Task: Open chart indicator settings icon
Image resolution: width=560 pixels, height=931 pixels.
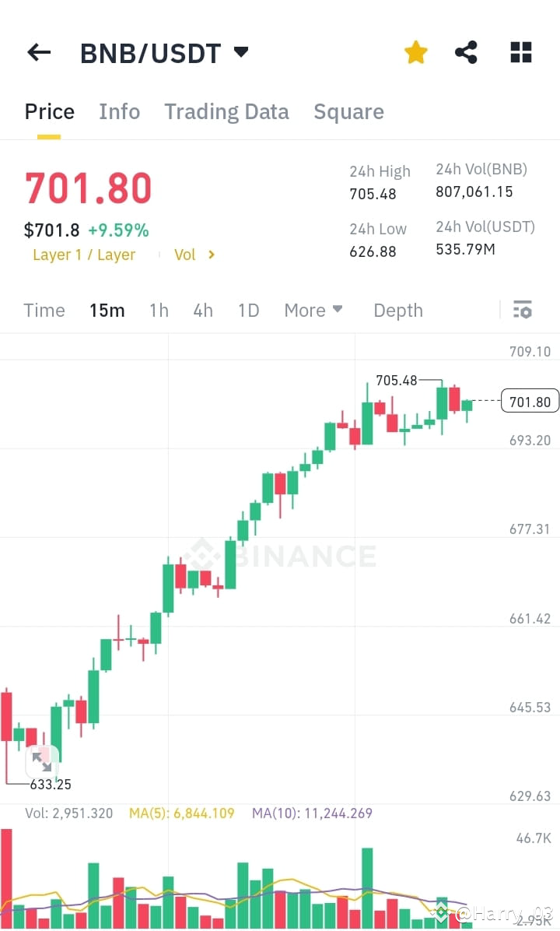Action: pyautogui.click(x=522, y=310)
